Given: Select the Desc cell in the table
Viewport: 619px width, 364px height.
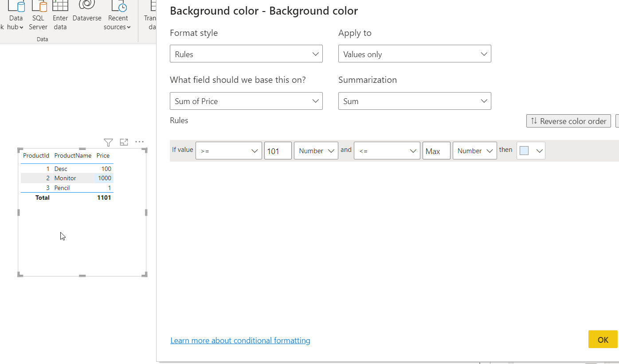Looking at the screenshot, I should point(61,169).
